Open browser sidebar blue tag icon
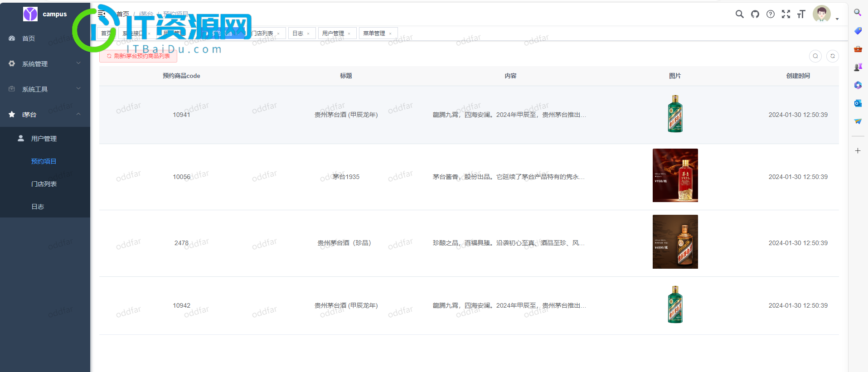868x372 pixels. tap(858, 31)
